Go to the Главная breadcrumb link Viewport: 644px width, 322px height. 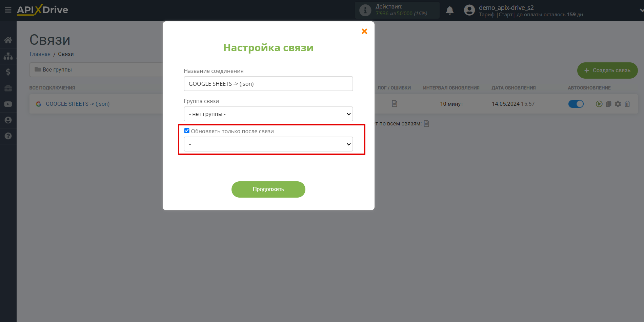(40, 54)
